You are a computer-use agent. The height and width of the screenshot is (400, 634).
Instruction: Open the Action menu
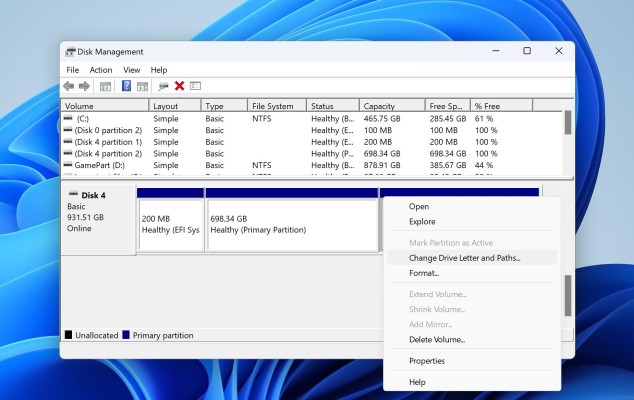101,70
